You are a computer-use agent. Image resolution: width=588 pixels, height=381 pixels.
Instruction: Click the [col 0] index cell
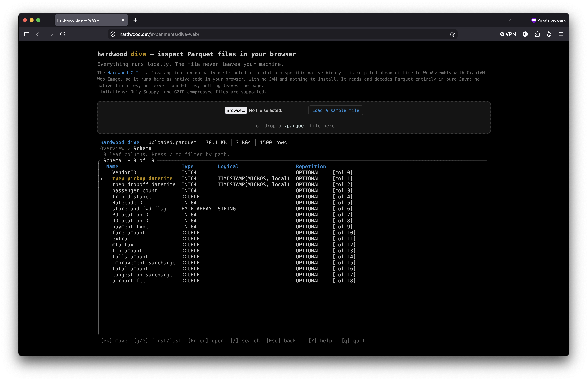342,173
